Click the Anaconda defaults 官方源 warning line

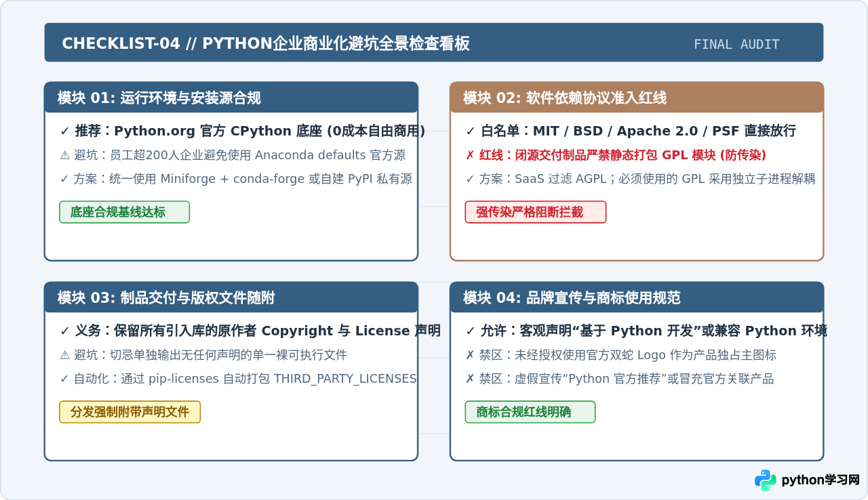[233, 155]
